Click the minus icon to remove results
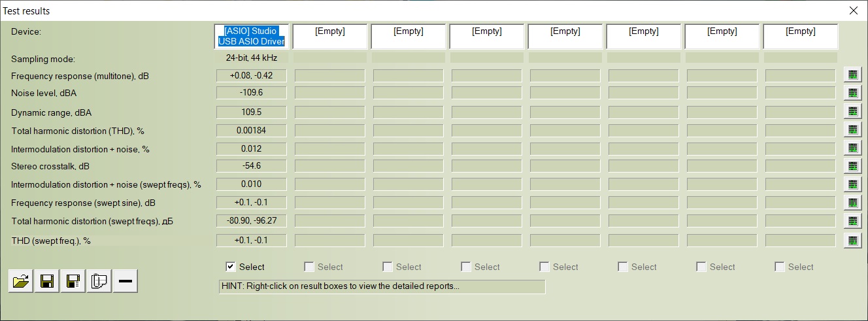 point(125,281)
